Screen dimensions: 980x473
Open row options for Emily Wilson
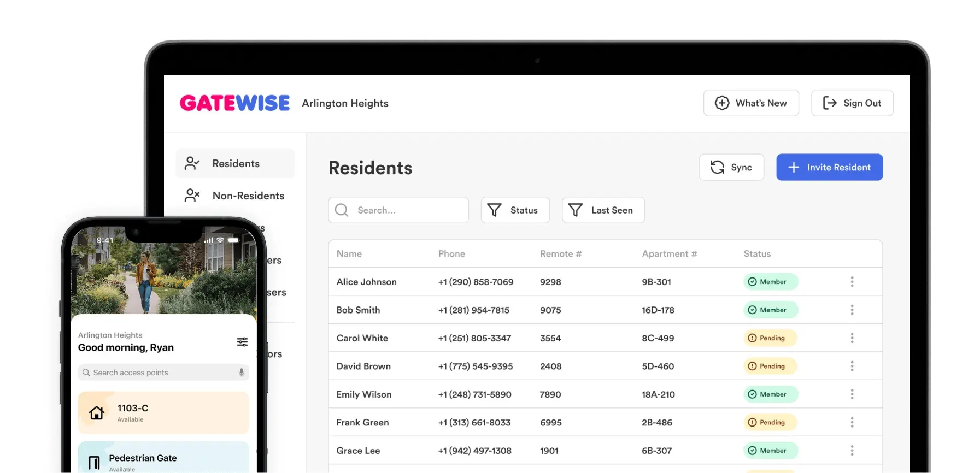(852, 394)
